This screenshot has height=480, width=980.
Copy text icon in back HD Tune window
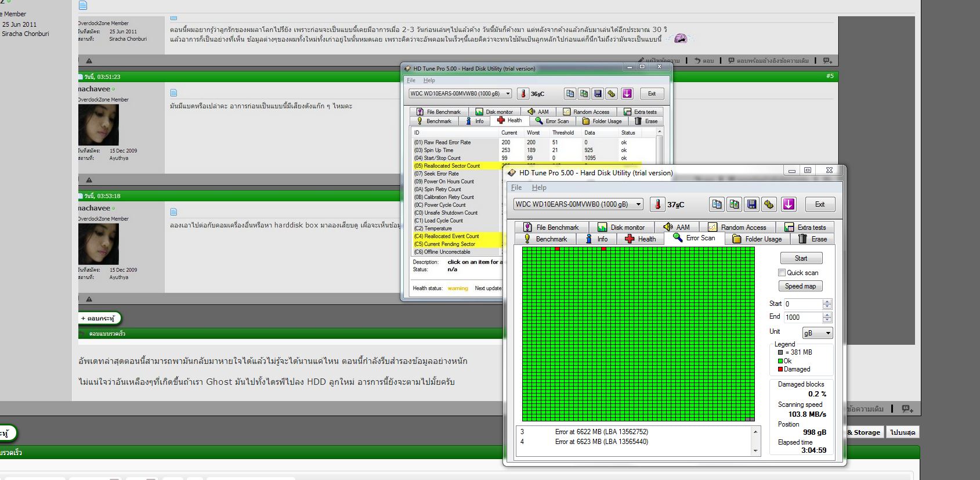(570, 93)
